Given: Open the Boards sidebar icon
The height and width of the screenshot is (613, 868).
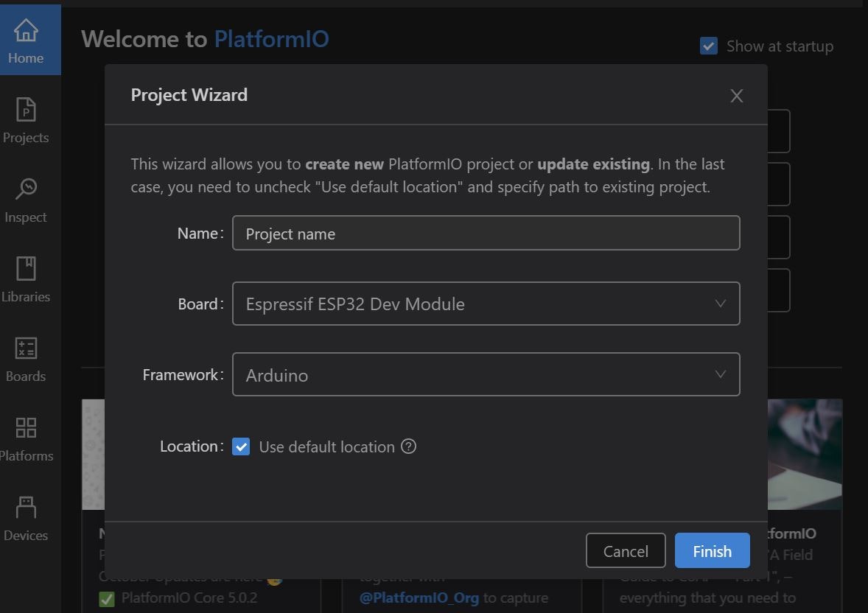Looking at the screenshot, I should click(x=26, y=359).
